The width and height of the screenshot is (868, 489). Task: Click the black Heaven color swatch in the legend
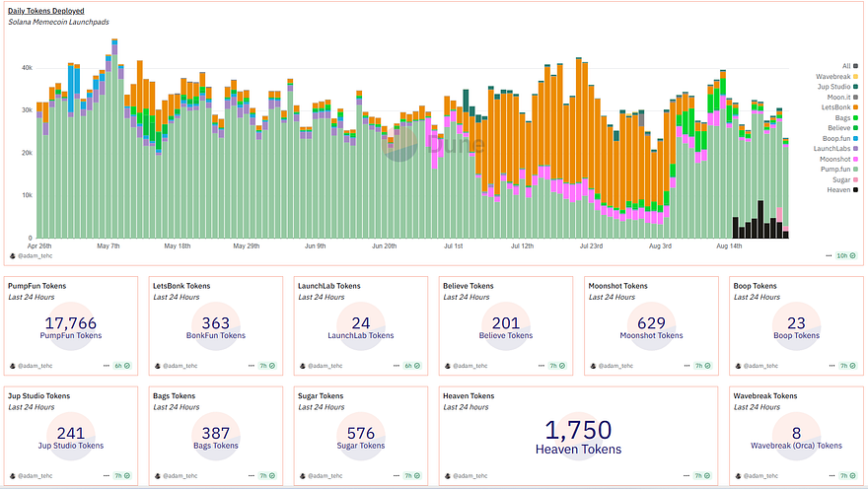click(856, 189)
